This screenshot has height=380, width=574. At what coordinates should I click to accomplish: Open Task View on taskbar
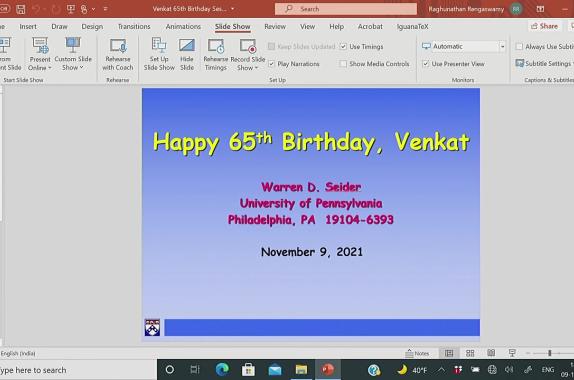coord(195,370)
